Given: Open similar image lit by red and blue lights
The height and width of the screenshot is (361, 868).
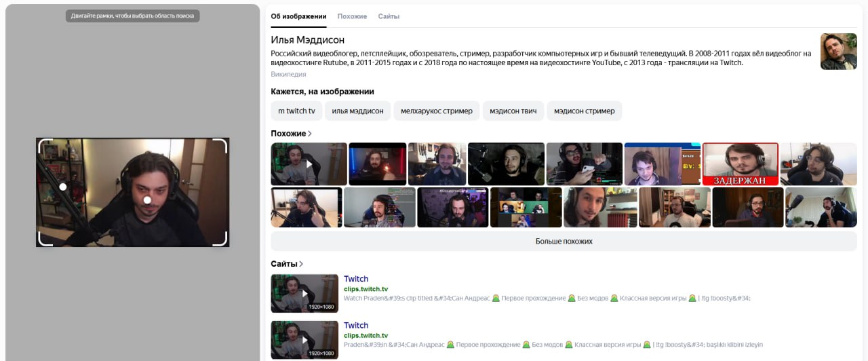Looking at the screenshot, I should tap(378, 164).
